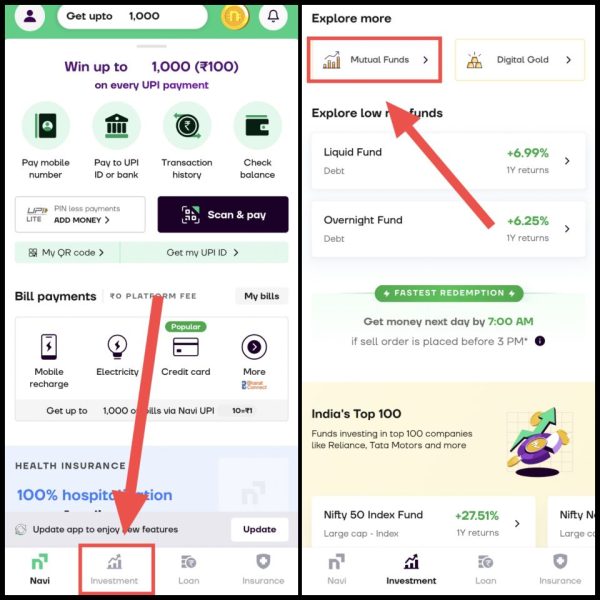
Task: Select Pay mobile number icon
Action: 46,126
